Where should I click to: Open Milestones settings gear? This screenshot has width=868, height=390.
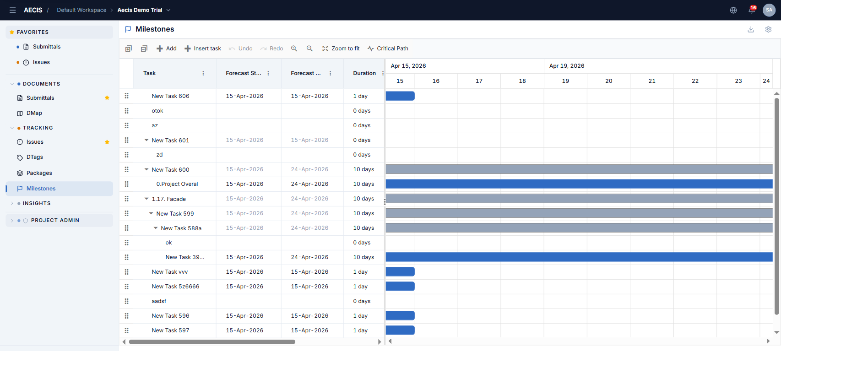(x=768, y=29)
